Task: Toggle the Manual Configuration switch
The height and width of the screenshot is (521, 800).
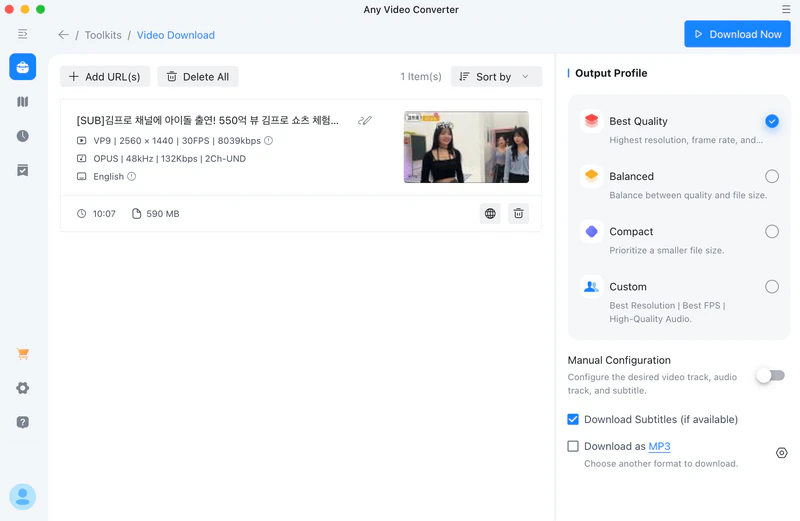Action: [x=770, y=375]
